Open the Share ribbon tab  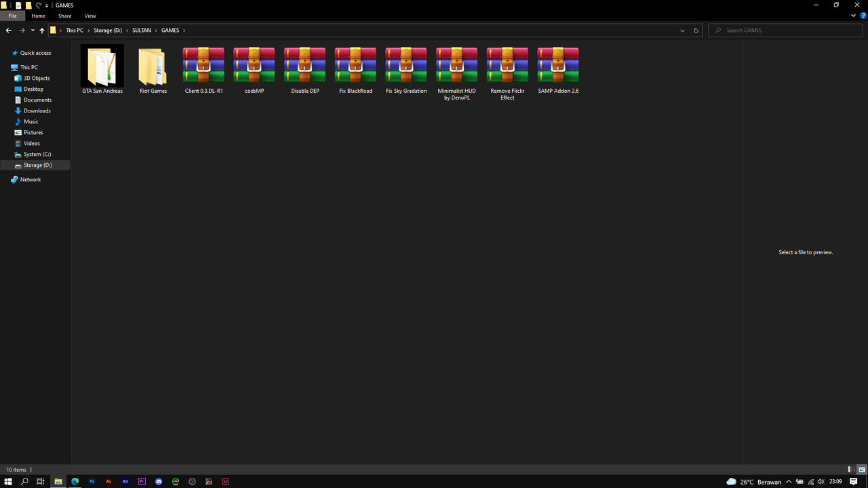click(x=64, y=16)
